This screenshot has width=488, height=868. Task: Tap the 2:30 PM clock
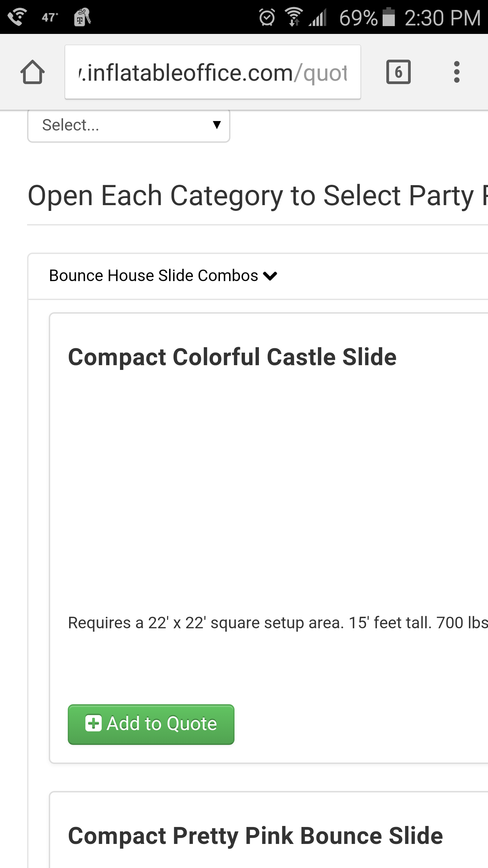[x=443, y=18]
